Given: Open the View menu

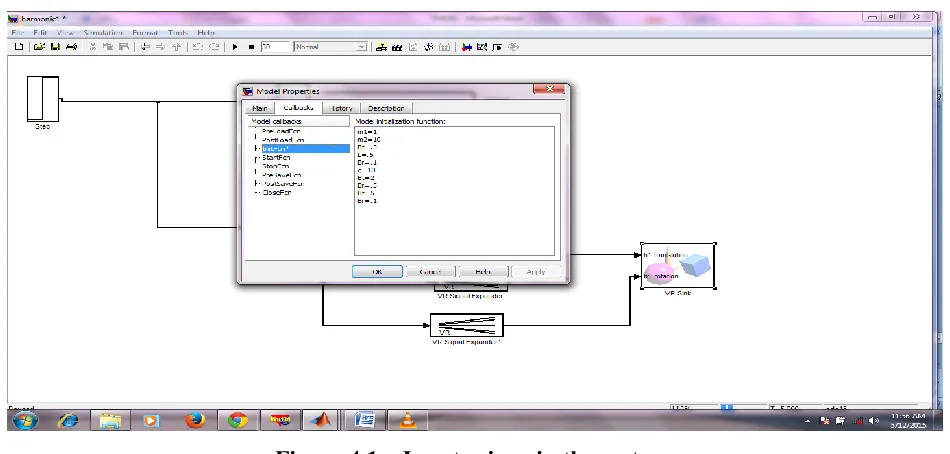Looking at the screenshot, I should point(65,33).
